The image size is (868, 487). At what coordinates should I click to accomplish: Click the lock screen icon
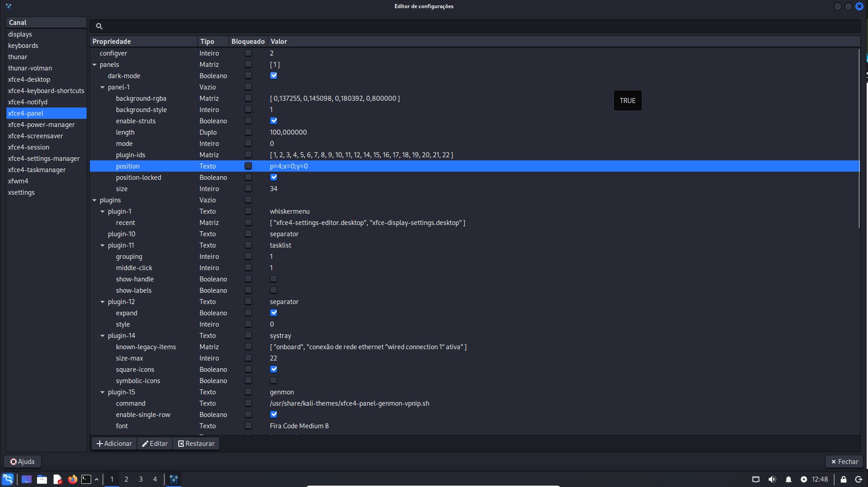[843, 479]
